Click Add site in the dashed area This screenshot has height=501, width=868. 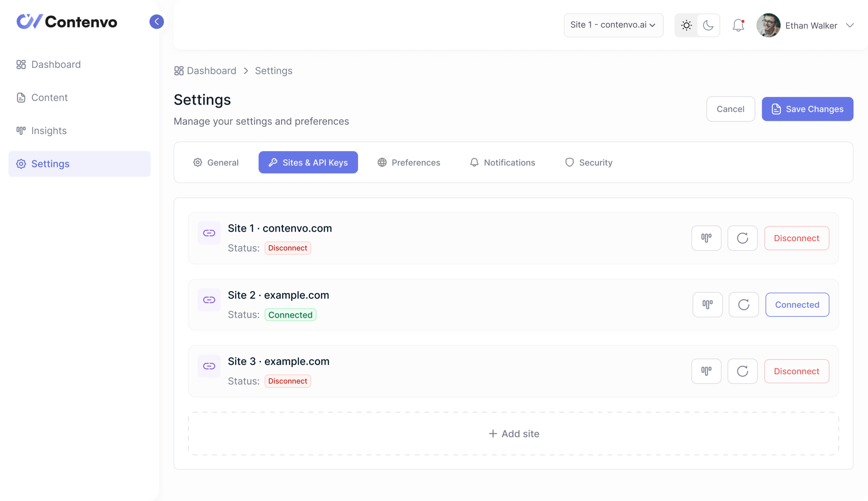[513, 434]
